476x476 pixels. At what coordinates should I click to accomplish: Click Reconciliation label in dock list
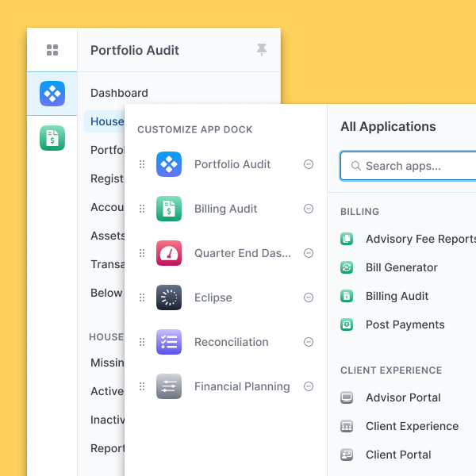pyautogui.click(x=232, y=342)
